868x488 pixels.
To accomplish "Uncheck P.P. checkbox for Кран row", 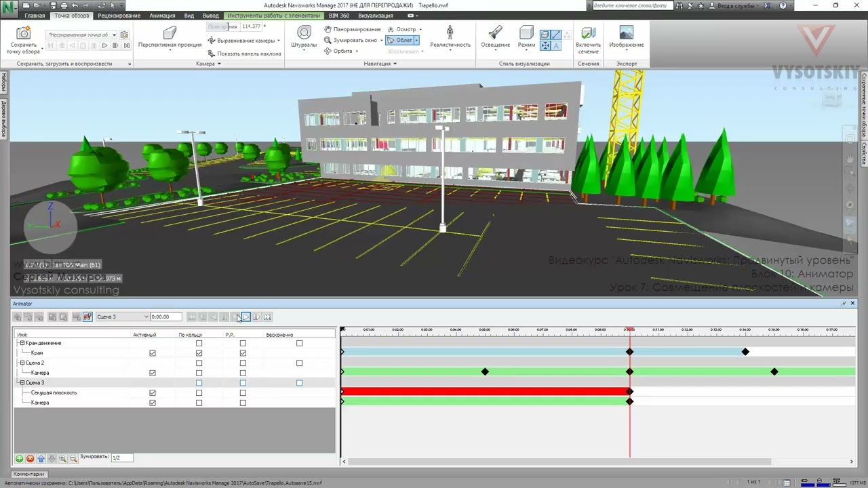I will (243, 353).
